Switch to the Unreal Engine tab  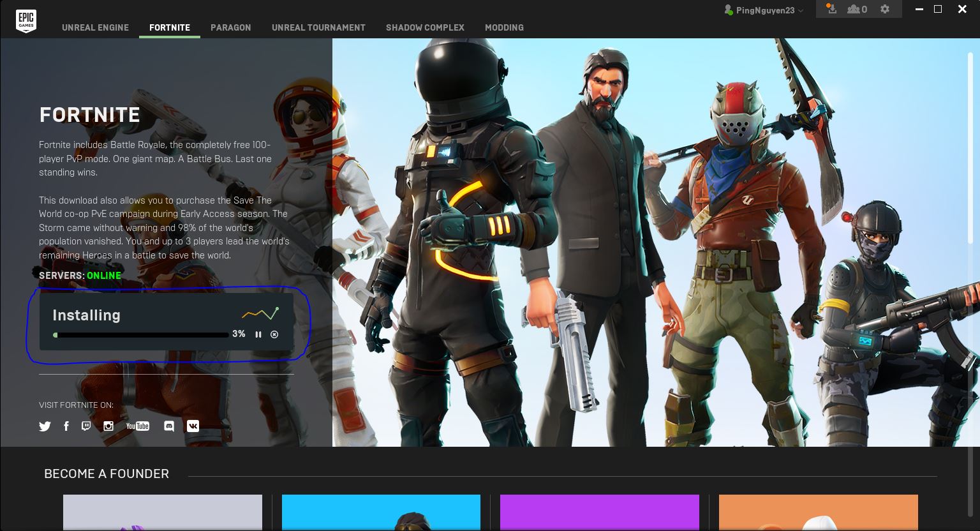(95, 27)
